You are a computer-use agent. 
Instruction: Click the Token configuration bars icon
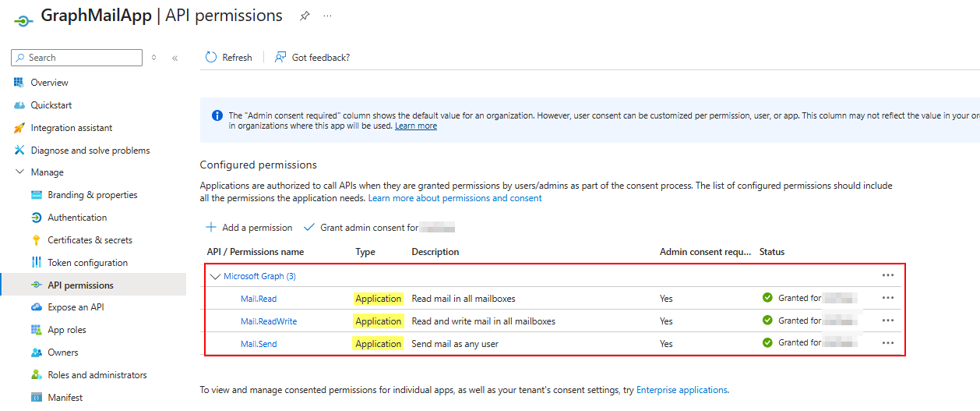coord(36,263)
